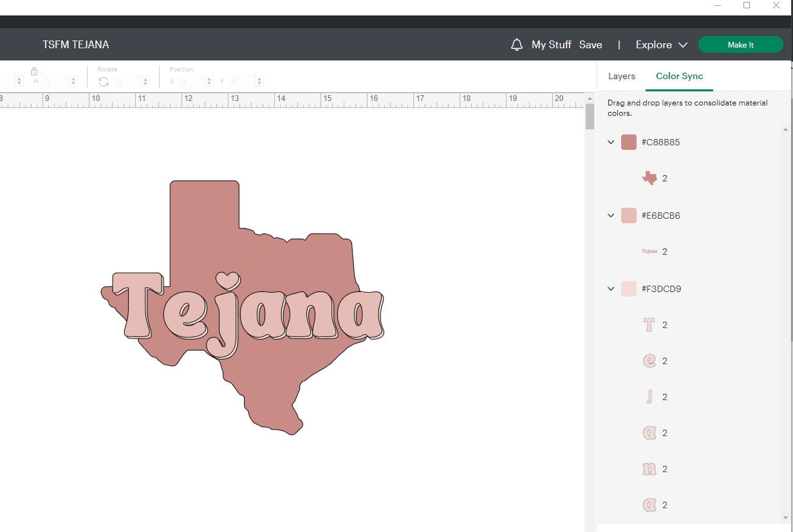Collapse the #C88B85 color group
Screen dimensions: 793x532
point(610,142)
